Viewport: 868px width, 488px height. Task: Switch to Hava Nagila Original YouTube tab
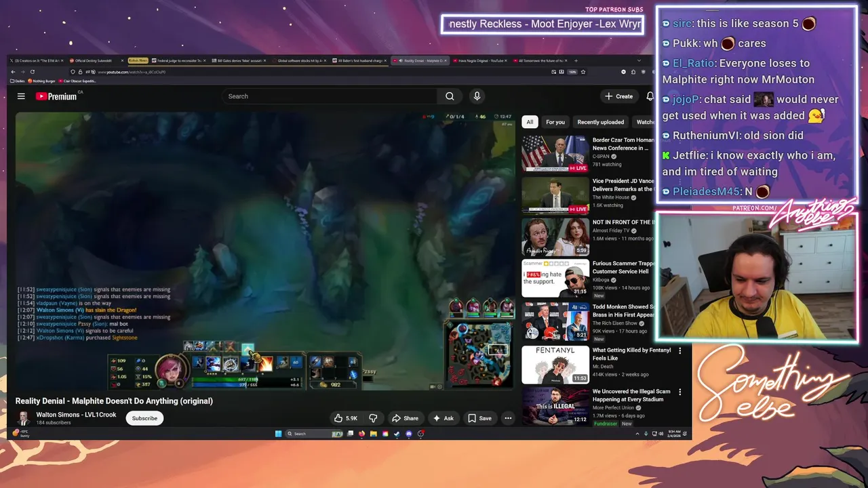(479, 60)
